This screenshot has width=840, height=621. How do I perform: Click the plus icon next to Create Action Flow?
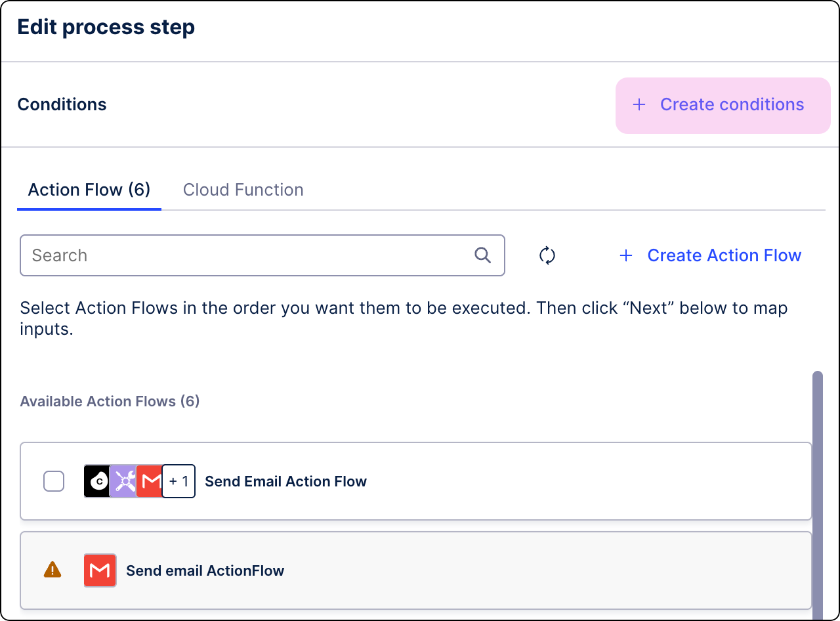pyautogui.click(x=627, y=255)
